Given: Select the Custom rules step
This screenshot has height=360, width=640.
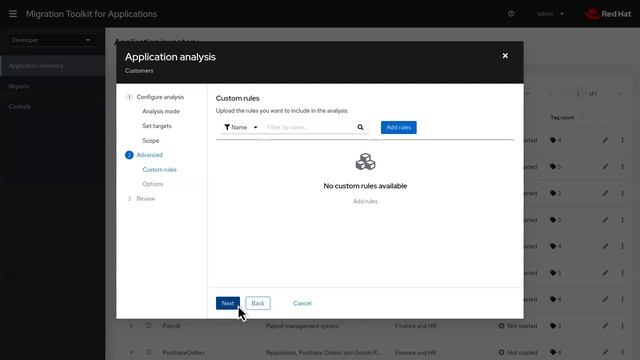Looking at the screenshot, I should (x=160, y=170).
